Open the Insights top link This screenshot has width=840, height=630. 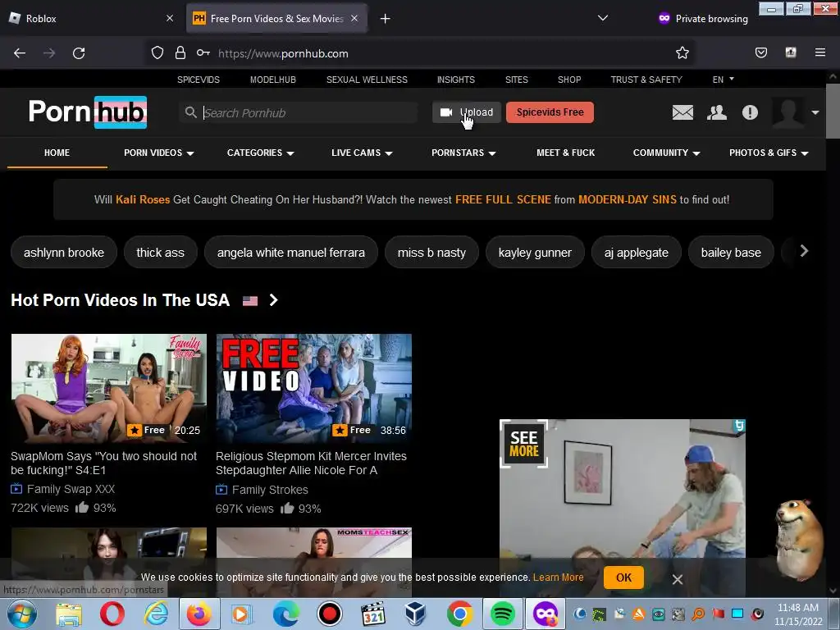click(x=455, y=80)
